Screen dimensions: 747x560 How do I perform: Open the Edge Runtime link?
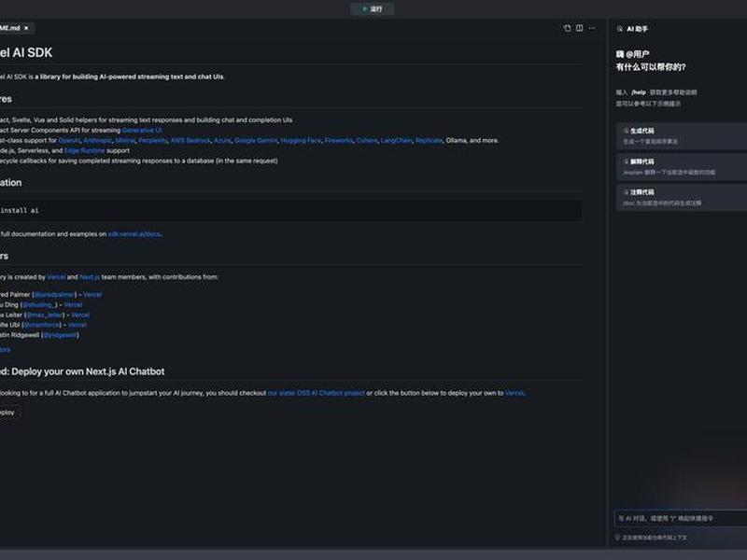coord(84,150)
